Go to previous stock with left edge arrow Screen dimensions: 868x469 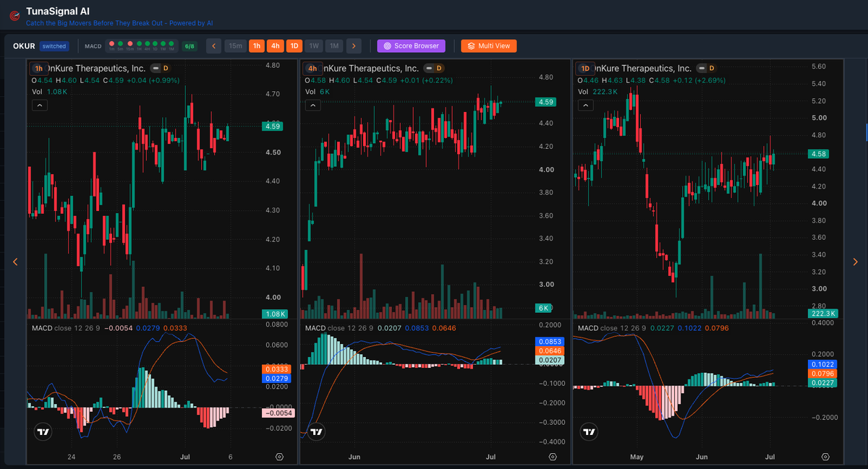point(15,262)
